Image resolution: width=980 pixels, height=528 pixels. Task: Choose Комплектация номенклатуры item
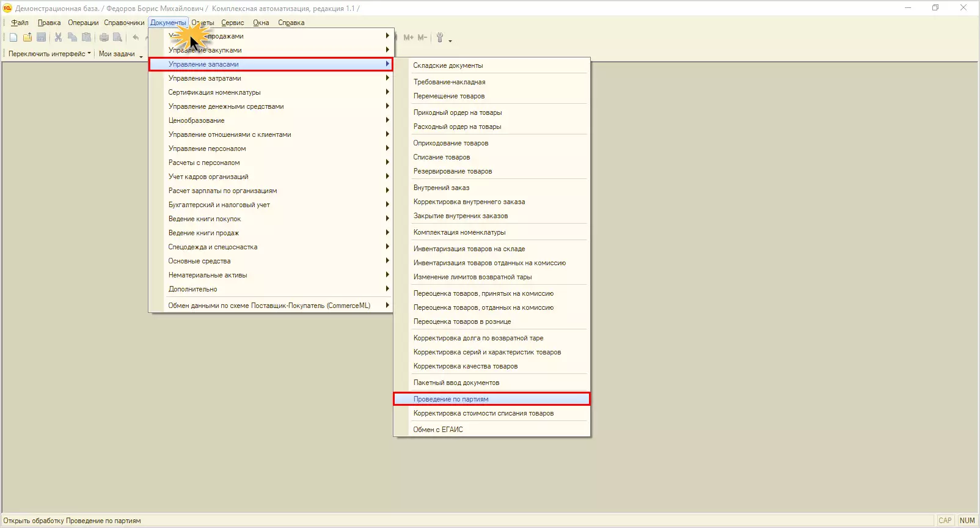coord(492,232)
